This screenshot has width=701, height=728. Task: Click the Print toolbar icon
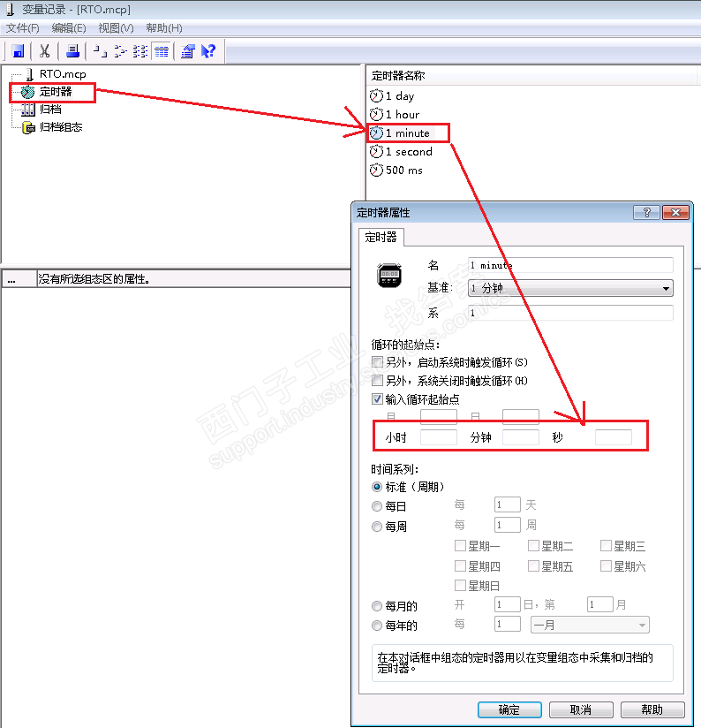click(x=72, y=51)
